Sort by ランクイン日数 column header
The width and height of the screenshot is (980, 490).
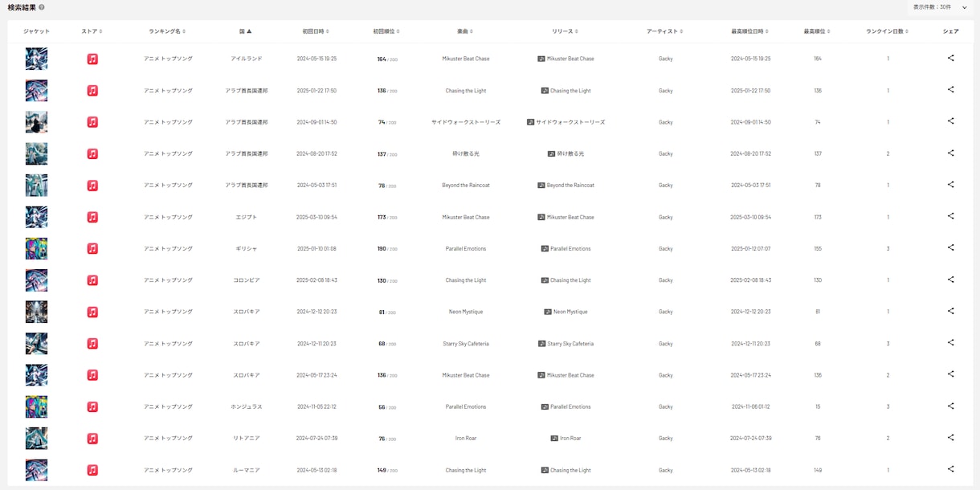[x=888, y=31]
